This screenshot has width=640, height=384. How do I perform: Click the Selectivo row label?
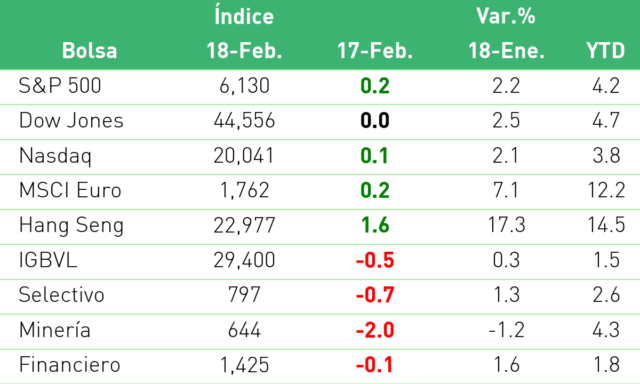coord(62,295)
